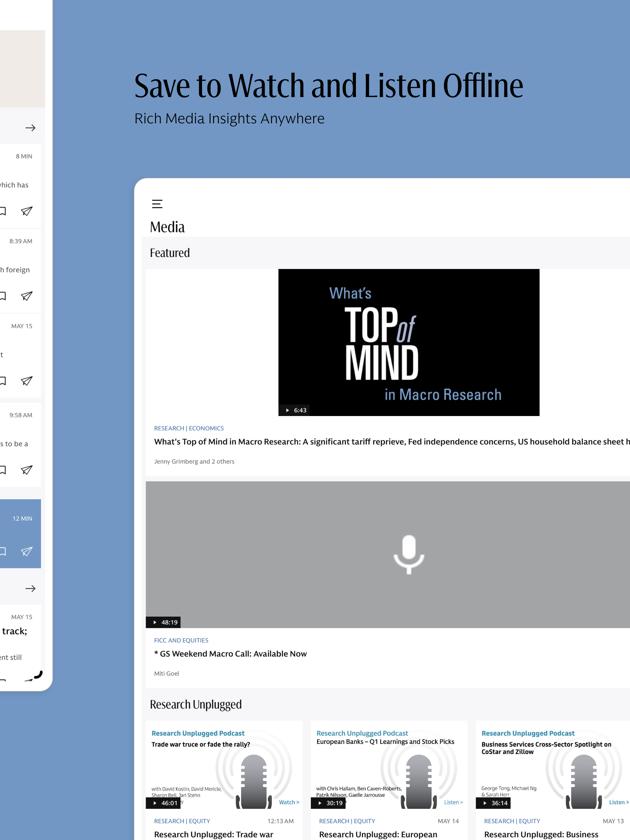
Task: Open the FICC AND EQUITIES category link
Action: coord(181,640)
